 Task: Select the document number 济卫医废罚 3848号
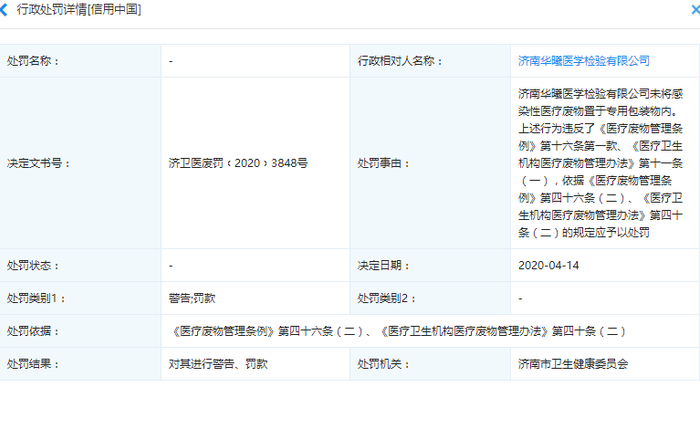(x=238, y=163)
